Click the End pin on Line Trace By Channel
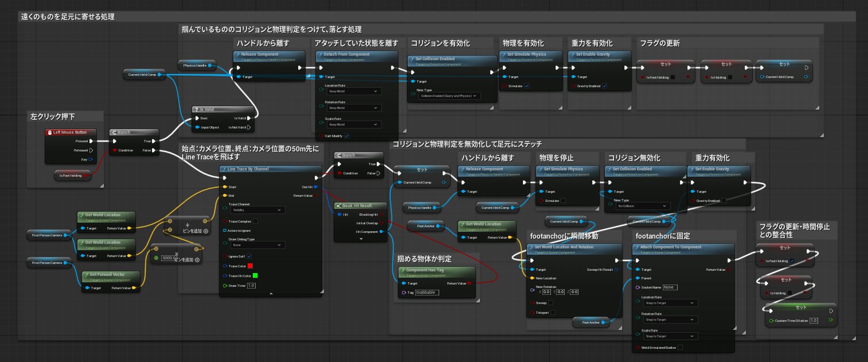Viewport: 868px width, 362px height. coord(225,196)
